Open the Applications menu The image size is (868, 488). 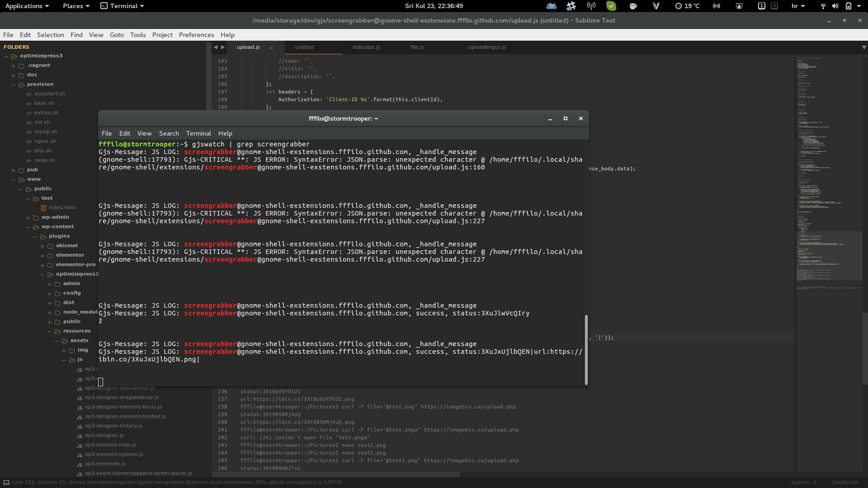(x=27, y=6)
